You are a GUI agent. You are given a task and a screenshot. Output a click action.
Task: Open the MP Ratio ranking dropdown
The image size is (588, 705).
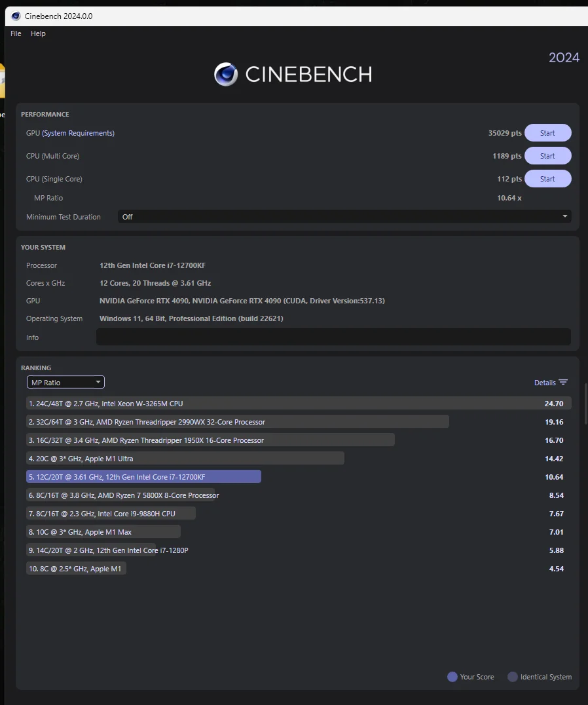(x=65, y=382)
